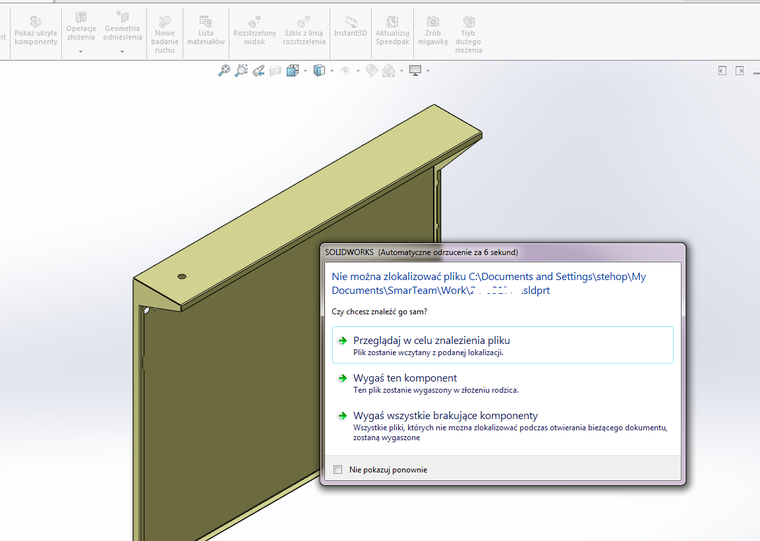Click the Operacje złożenia icon
Screen dimensions: 760x541
click(81, 17)
